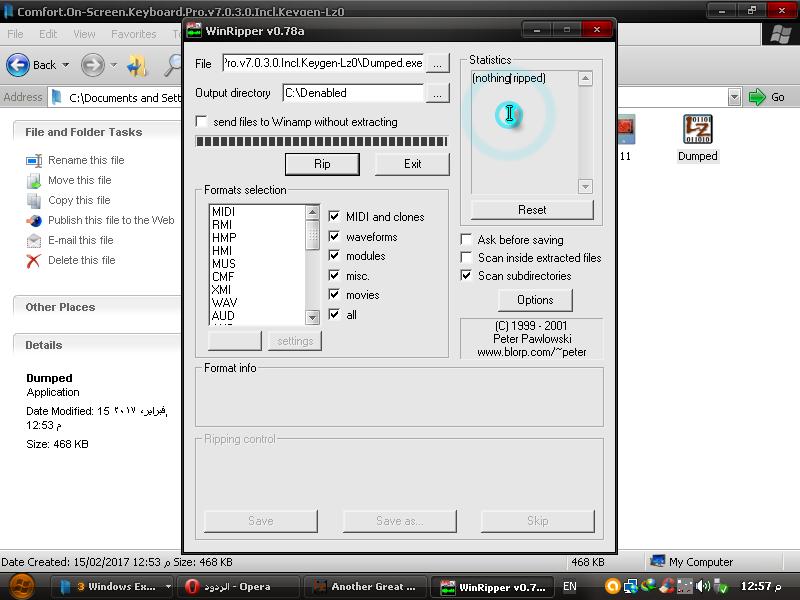800x600 pixels.
Task: Select the partly hidden file icon labeled 11
Action: point(626,130)
